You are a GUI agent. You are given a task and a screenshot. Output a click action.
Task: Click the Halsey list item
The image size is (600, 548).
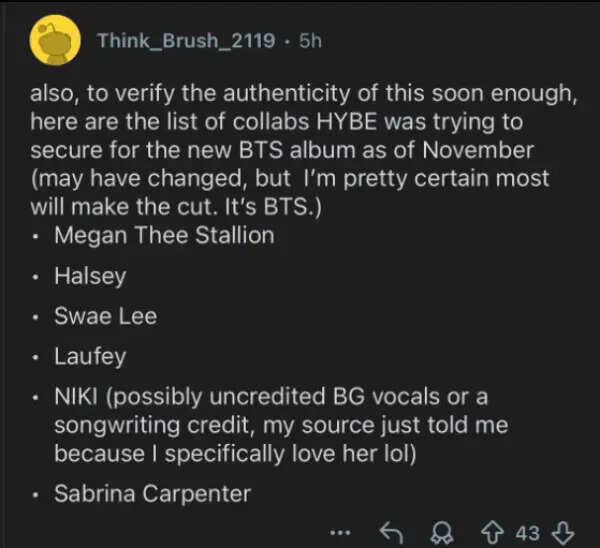coord(90,276)
